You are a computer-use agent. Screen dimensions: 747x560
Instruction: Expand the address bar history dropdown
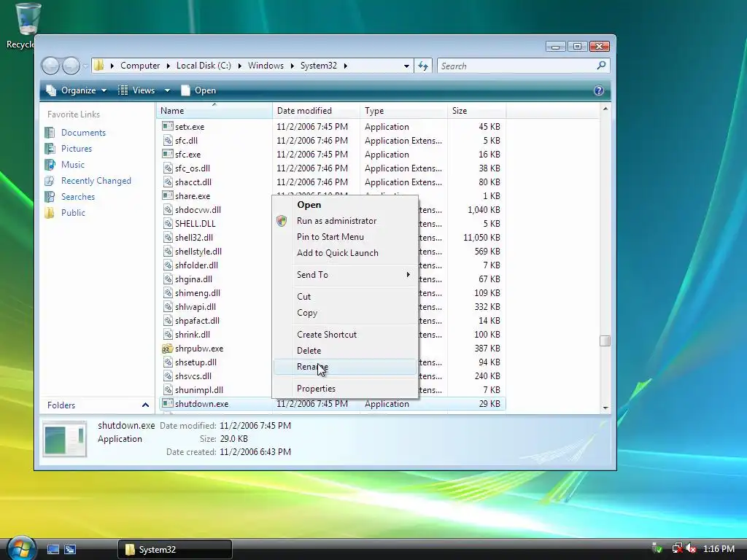(406, 66)
